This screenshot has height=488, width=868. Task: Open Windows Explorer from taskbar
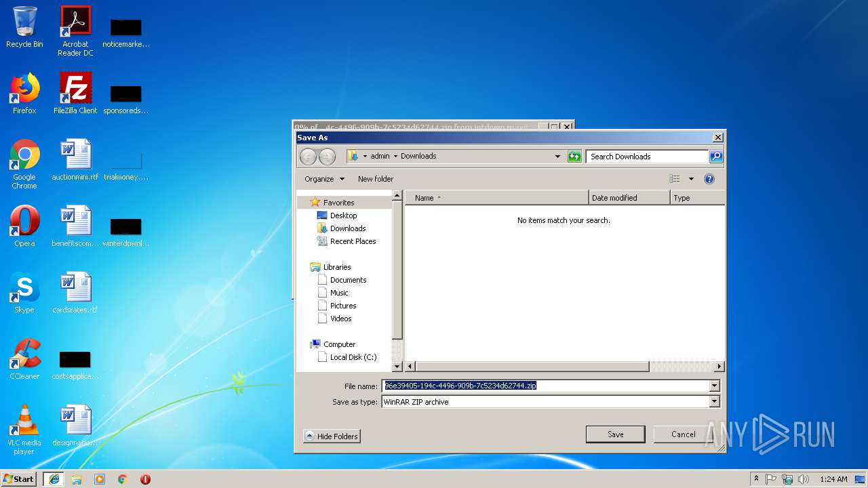77,479
